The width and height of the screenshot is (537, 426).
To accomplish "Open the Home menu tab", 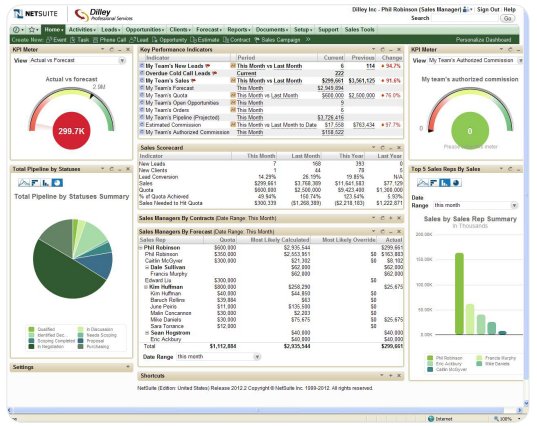I will 53,30.
